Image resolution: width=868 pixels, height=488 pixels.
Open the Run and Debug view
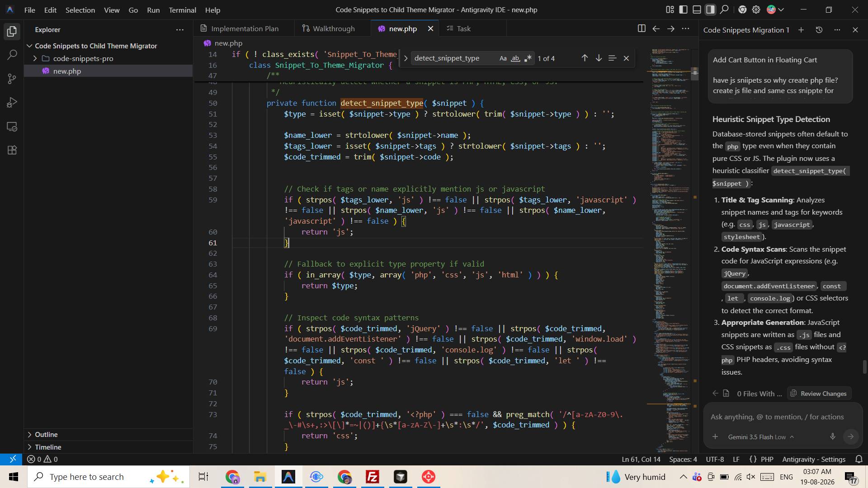coord(12,103)
